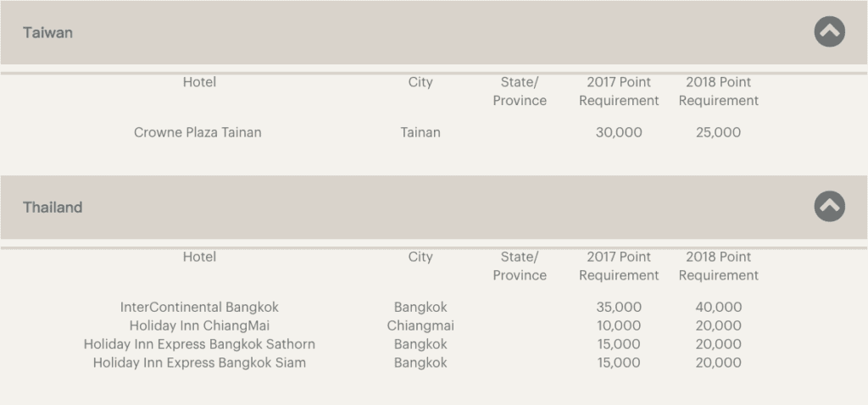Select the Taiwan heading text
This screenshot has width=868, height=405.
coord(47,33)
